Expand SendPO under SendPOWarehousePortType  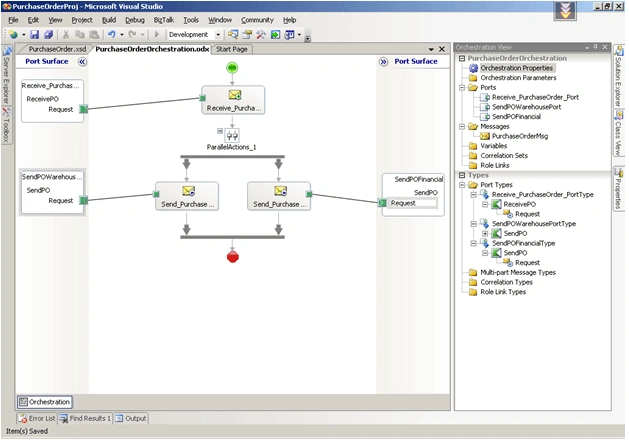(x=485, y=233)
